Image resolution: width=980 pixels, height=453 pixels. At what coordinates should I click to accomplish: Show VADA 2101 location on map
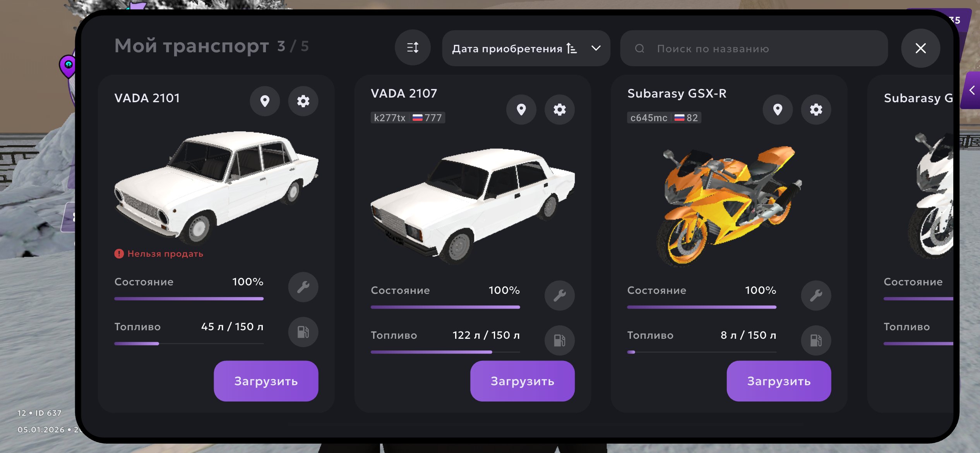(x=265, y=101)
